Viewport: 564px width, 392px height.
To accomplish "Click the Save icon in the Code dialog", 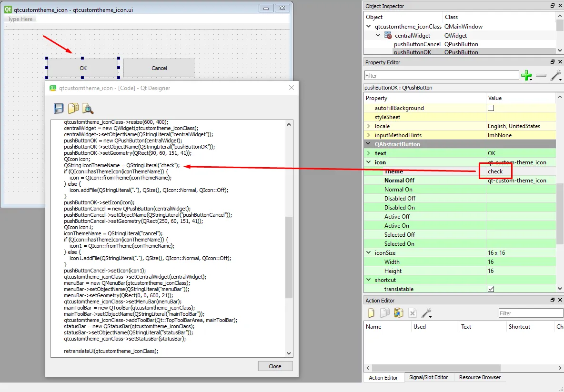I will pyautogui.click(x=59, y=108).
